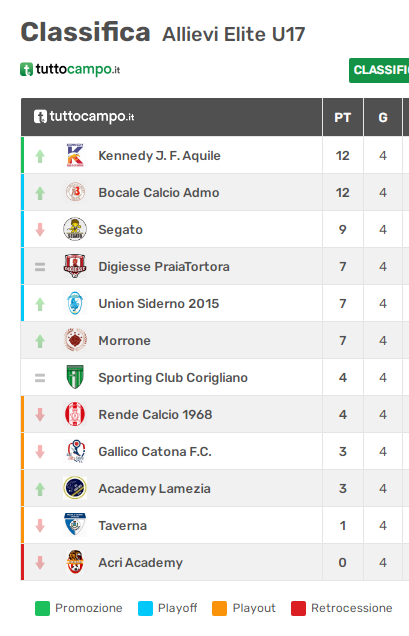Image resolution: width=409 pixels, height=636 pixels.
Task: Click the tuttocampo.it logo under the title
Action: [x=70, y=69]
